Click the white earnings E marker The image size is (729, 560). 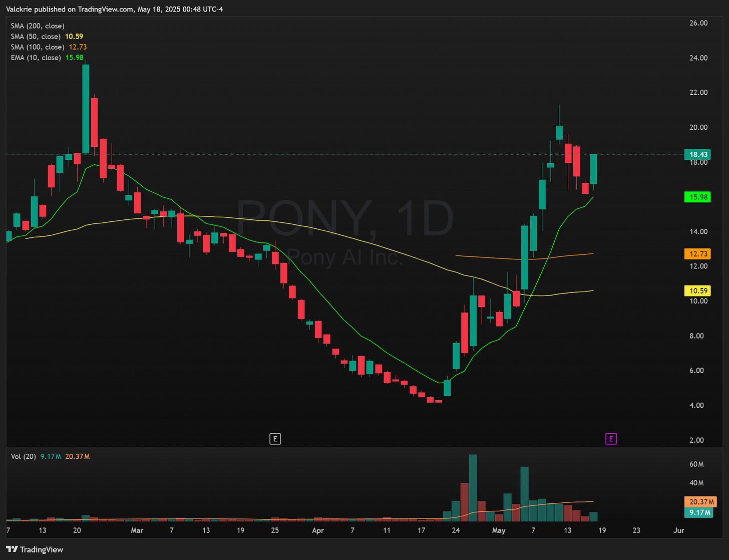pos(275,439)
